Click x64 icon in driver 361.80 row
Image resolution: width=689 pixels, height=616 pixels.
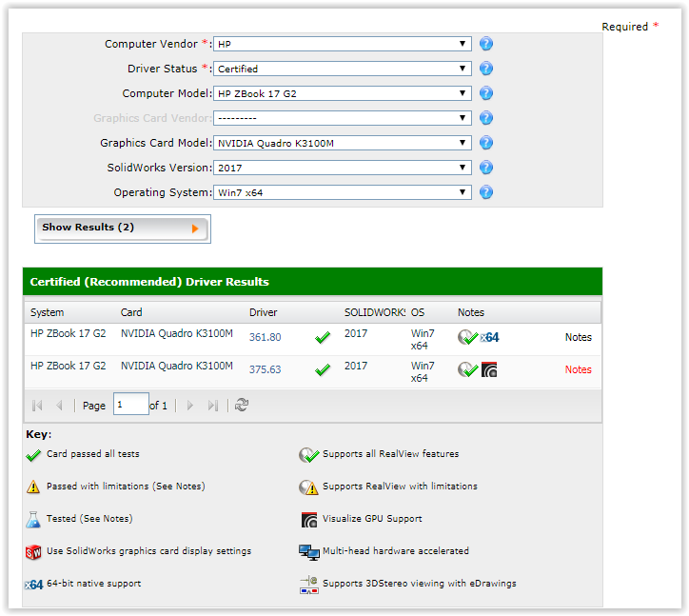[489, 337]
